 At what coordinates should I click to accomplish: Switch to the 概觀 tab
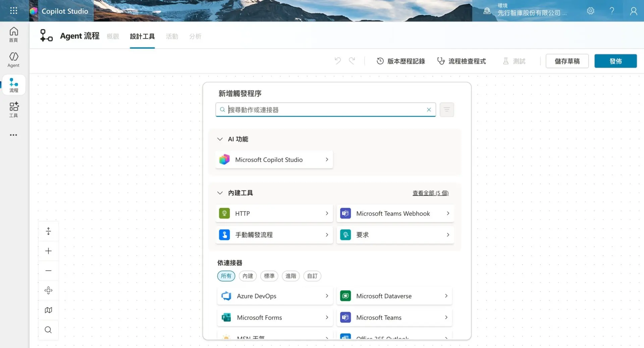pyautogui.click(x=113, y=36)
